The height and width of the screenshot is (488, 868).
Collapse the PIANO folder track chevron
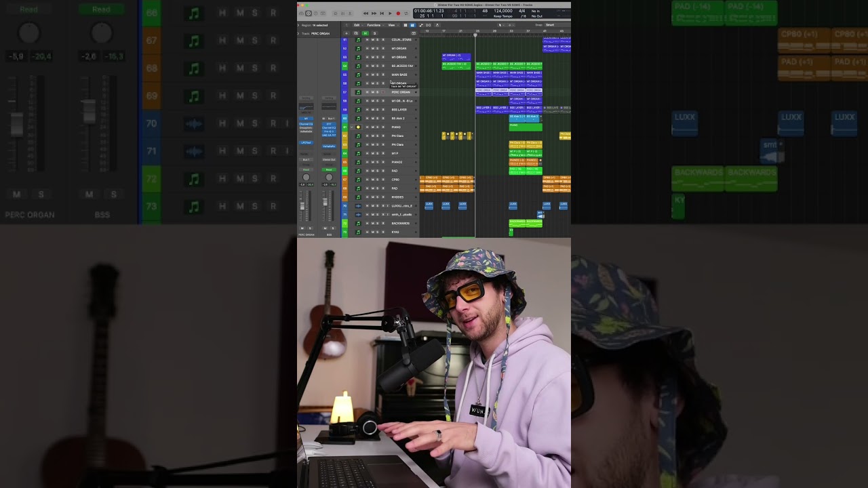(x=351, y=127)
